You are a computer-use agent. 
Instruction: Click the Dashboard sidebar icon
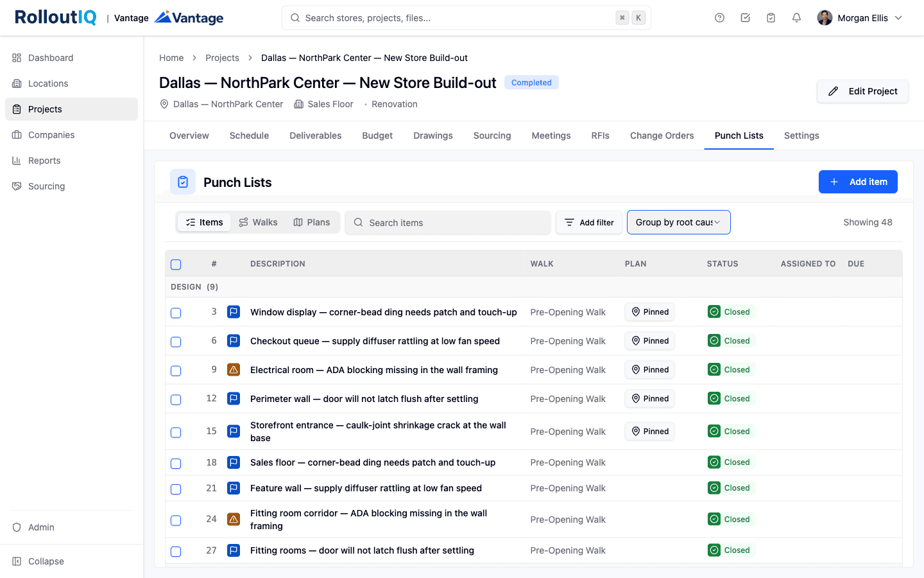17,58
